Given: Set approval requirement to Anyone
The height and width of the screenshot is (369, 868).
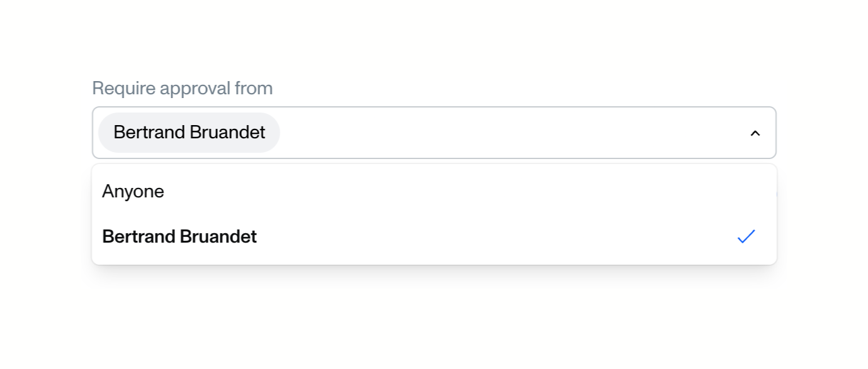Looking at the screenshot, I should (133, 192).
